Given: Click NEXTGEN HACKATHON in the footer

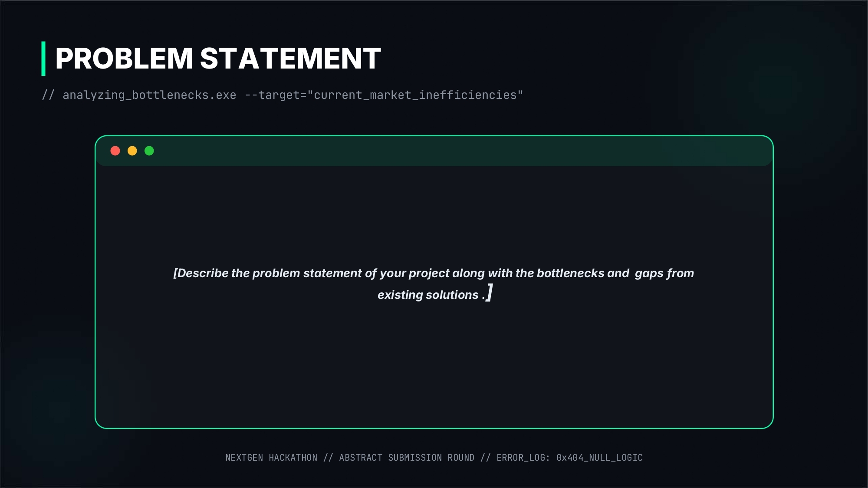Looking at the screenshot, I should click(x=271, y=458).
